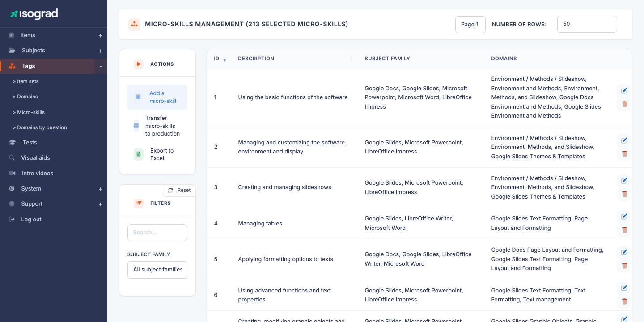
Task: Delete micro-skill 6 with the trash icon
Action: [624, 301]
